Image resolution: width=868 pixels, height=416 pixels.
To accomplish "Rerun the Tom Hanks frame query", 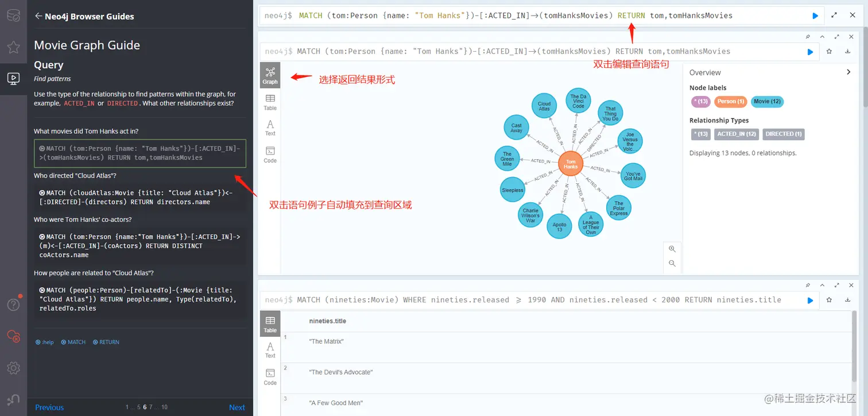I will 810,52.
